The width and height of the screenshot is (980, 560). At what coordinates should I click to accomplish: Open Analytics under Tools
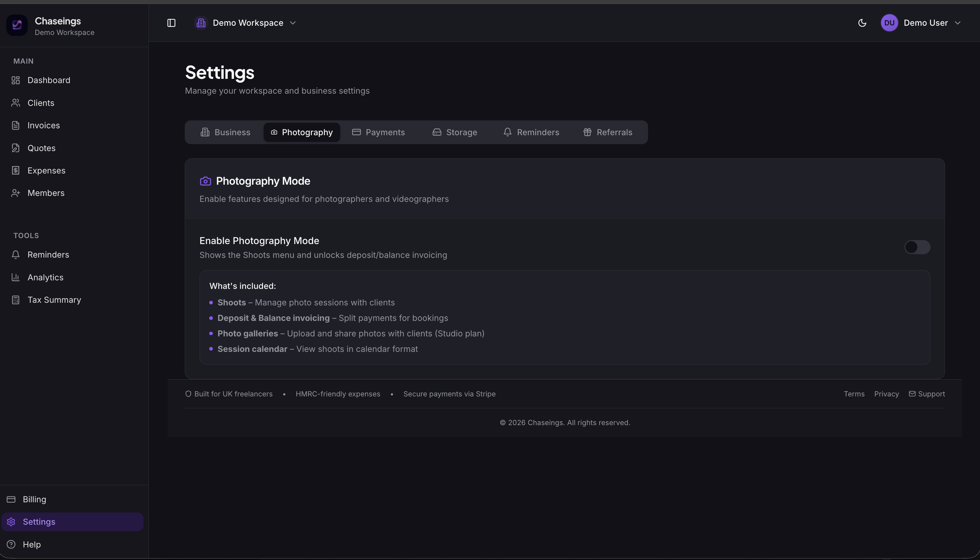pos(46,277)
